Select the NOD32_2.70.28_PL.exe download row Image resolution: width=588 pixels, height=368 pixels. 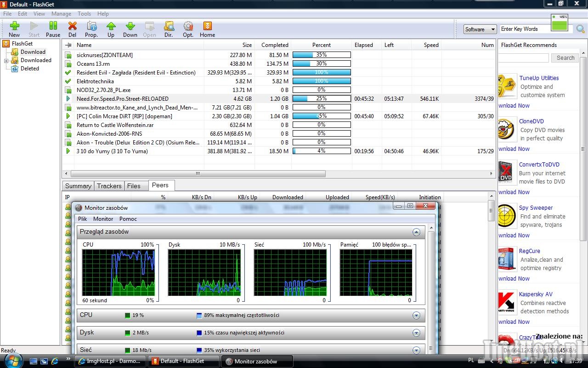tap(279, 90)
